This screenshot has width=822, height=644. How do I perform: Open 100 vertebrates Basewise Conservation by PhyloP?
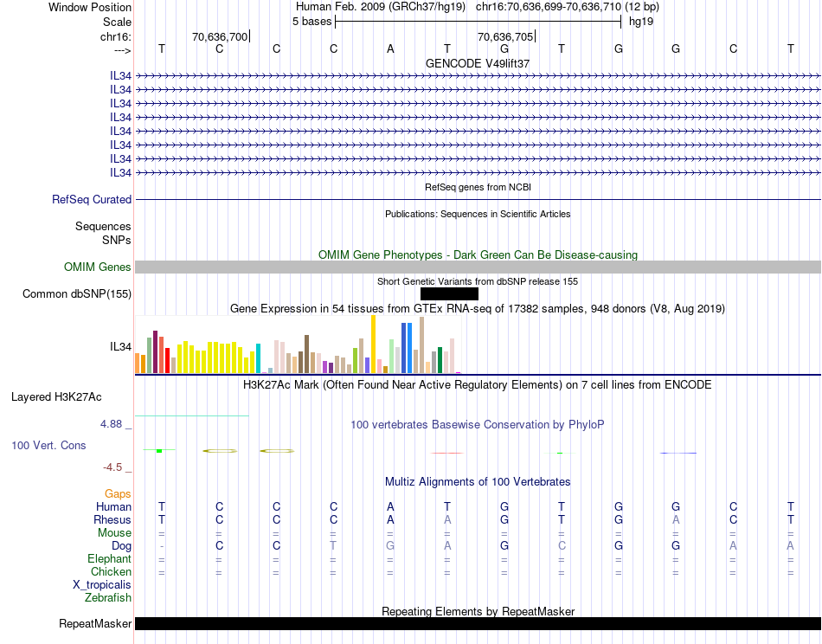(x=478, y=425)
